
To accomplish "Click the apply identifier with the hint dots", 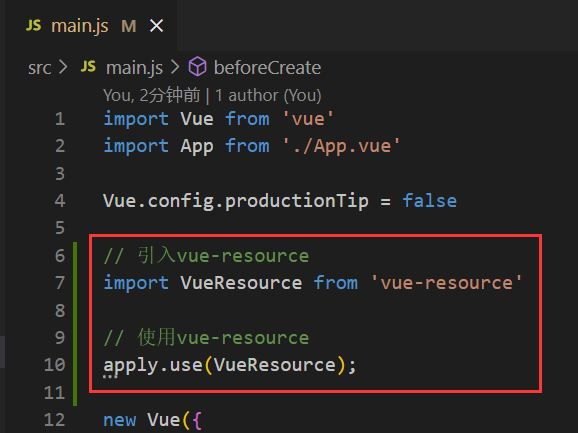I will 131,365.
